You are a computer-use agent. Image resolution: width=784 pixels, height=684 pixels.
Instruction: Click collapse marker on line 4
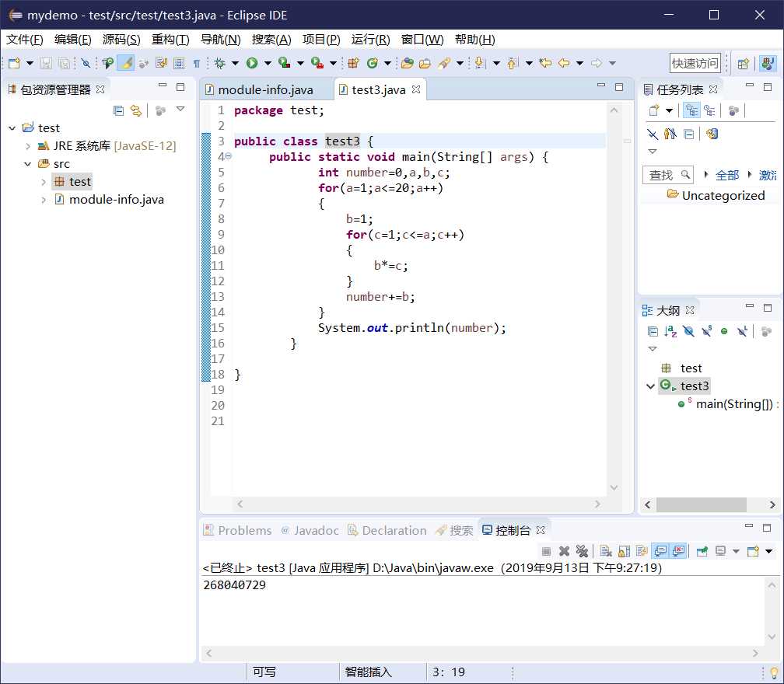pyautogui.click(x=229, y=156)
